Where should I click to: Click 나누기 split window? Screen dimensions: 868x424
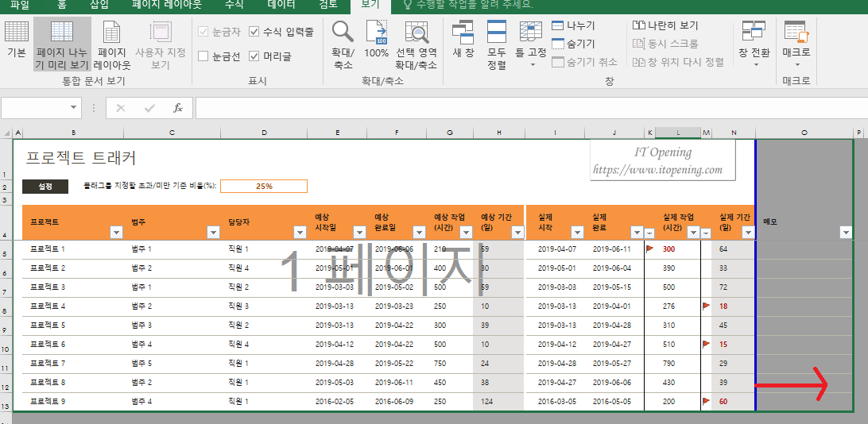tap(573, 25)
